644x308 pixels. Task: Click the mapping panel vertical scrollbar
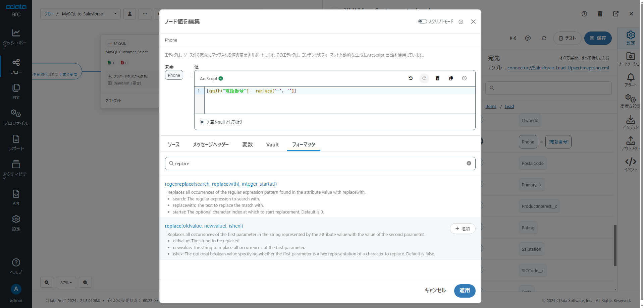(x=615, y=246)
